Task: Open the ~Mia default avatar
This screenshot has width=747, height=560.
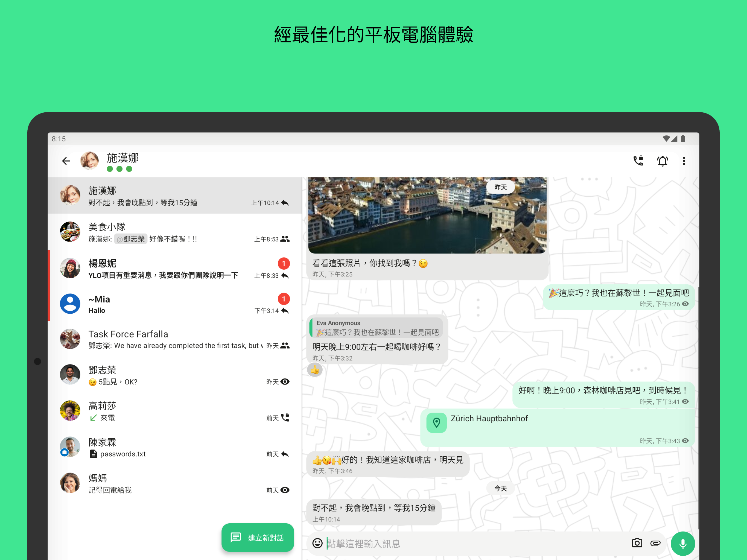Action: 70,304
